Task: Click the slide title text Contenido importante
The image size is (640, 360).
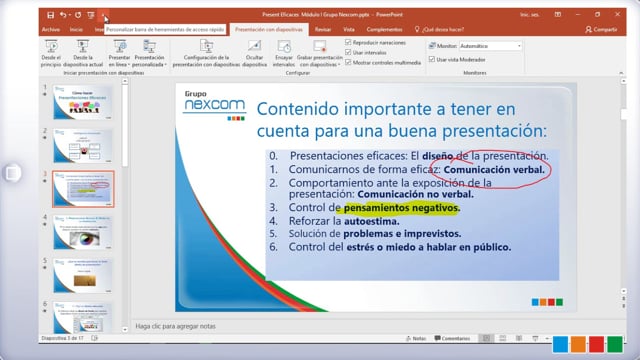Action: coord(402,120)
